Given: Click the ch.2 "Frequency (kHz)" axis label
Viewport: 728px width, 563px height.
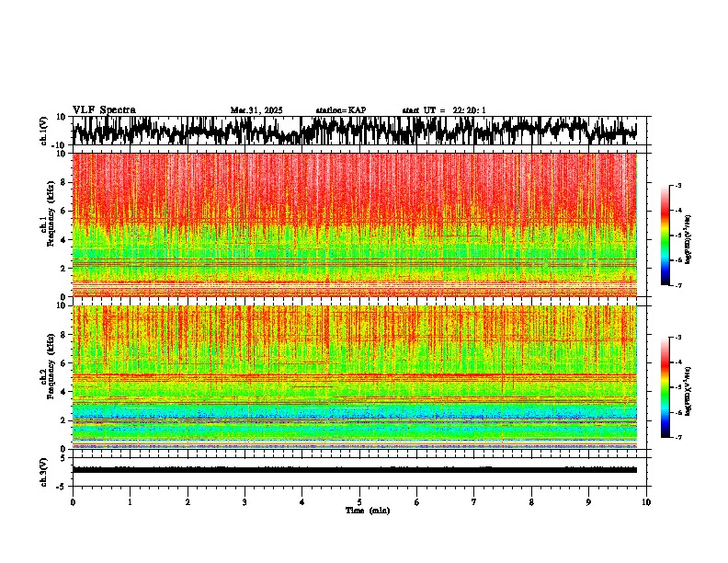Looking at the screenshot, I should (x=51, y=366).
